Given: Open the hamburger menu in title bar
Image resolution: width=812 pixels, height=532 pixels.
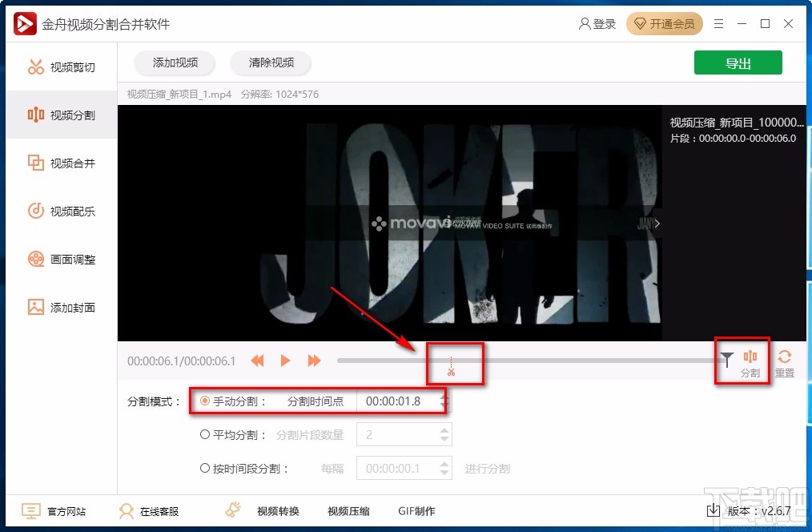Looking at the screenshot, I should click(x=719, y=24).
